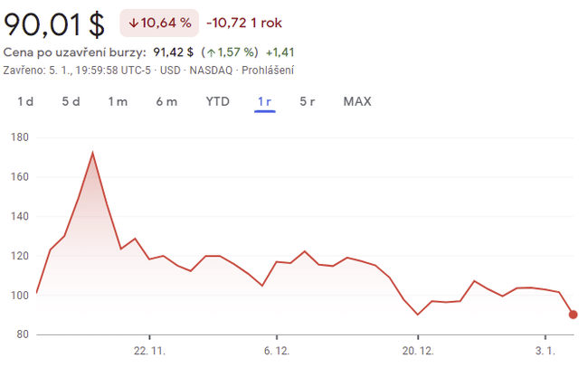The image size is (588, 367).
Task: Switch chart to 5 d range
Action: click(71, 101)
